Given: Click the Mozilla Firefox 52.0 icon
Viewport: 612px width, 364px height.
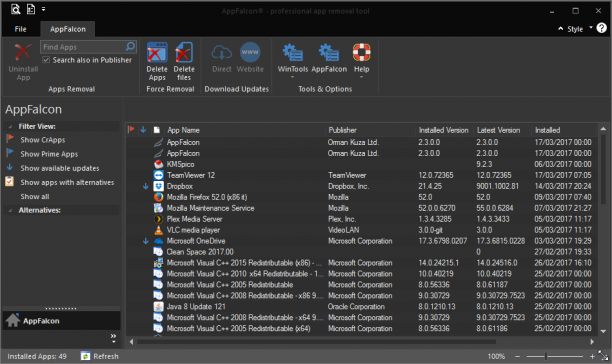Looking at the screenshot, I should (158, 197).
